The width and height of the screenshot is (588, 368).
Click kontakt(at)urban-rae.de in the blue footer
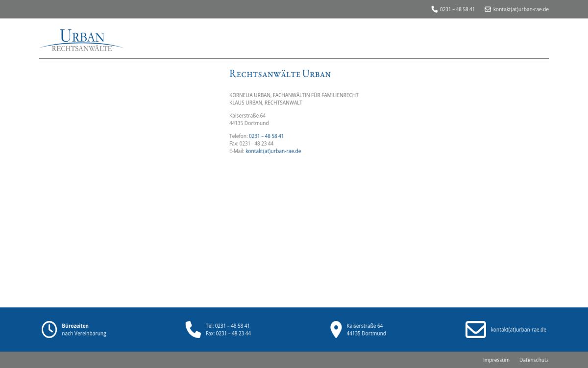pos(518,329)
